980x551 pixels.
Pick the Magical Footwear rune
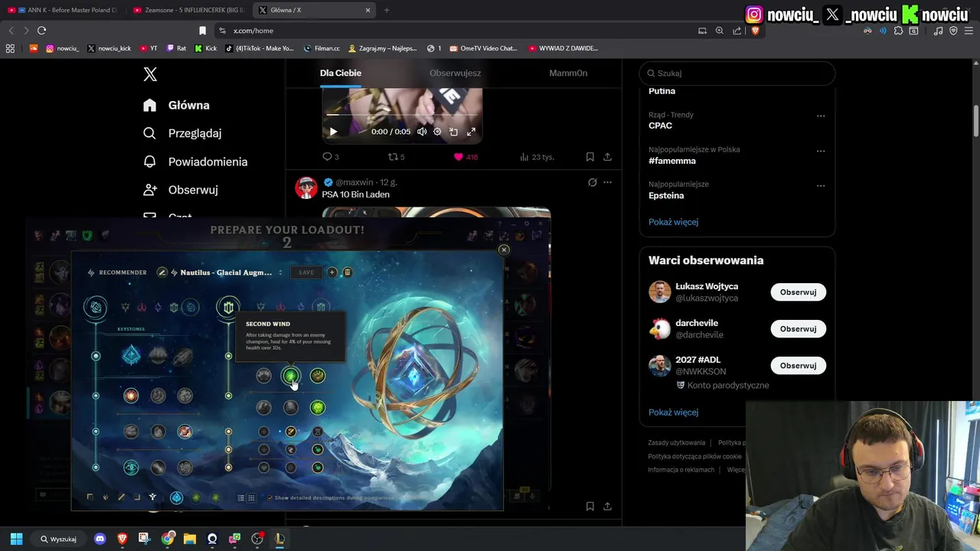tap(158, 396)
